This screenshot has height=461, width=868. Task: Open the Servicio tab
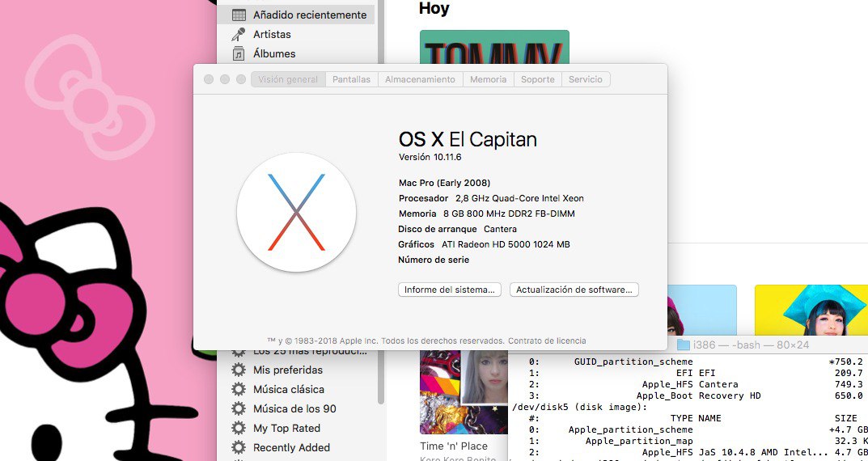point(586,79)
